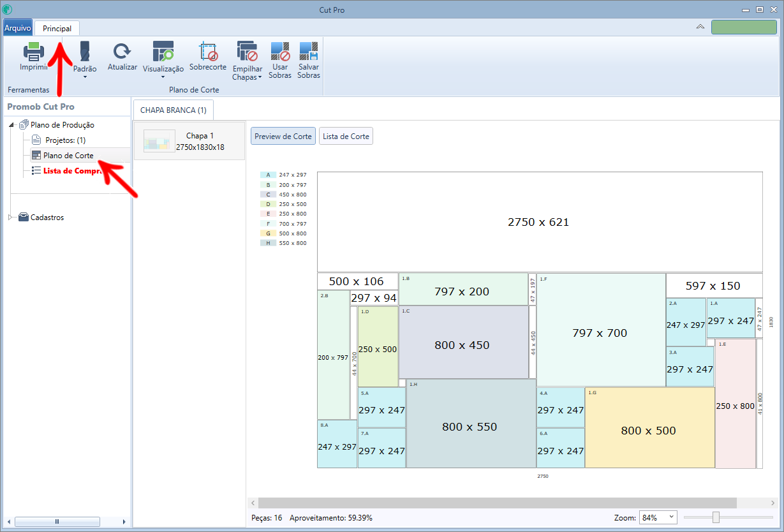Select piece 7.A 297 x 247
This screenshot has height=532, width=784.
coord(381,448)
